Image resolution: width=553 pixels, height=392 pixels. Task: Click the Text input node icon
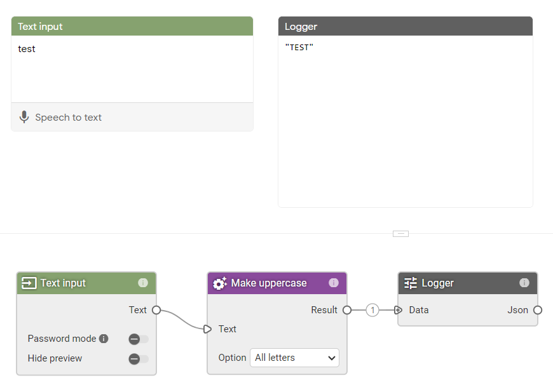tap(29, 283)
